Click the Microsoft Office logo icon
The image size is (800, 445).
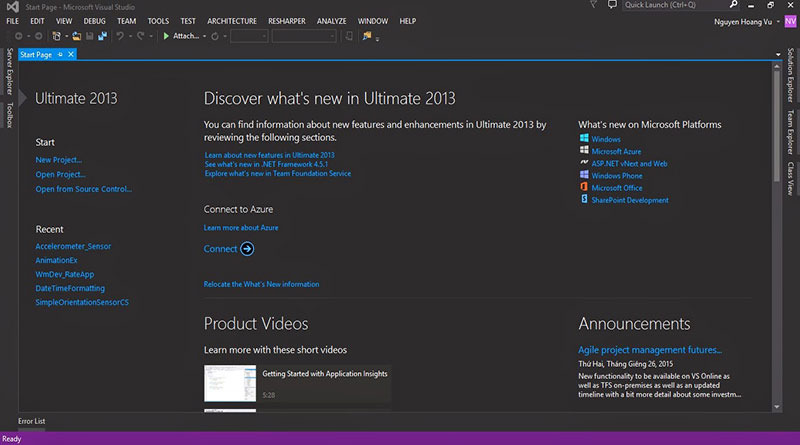[584, 187]
